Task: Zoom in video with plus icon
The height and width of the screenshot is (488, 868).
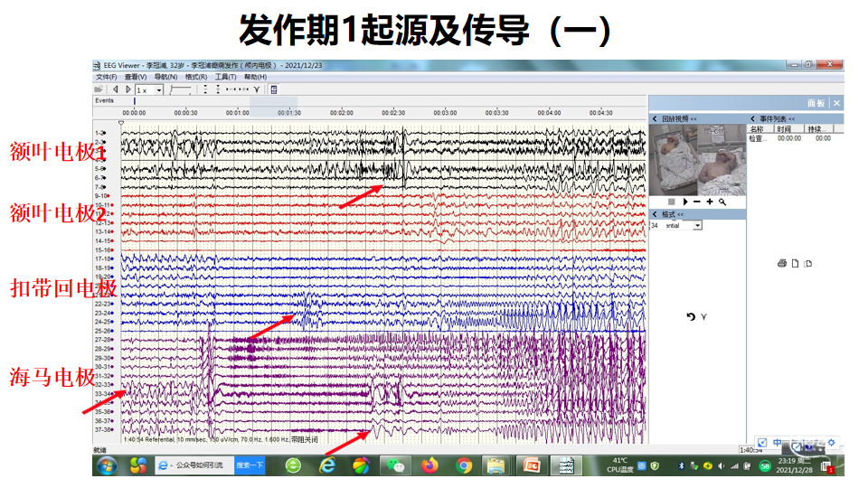Action: coord(710,202)
